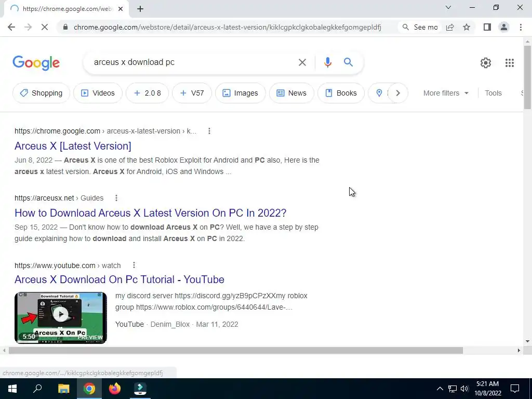The width and height of the screenshot is (532, 399).
Task: Open the network tray icon
Action: 453,389
